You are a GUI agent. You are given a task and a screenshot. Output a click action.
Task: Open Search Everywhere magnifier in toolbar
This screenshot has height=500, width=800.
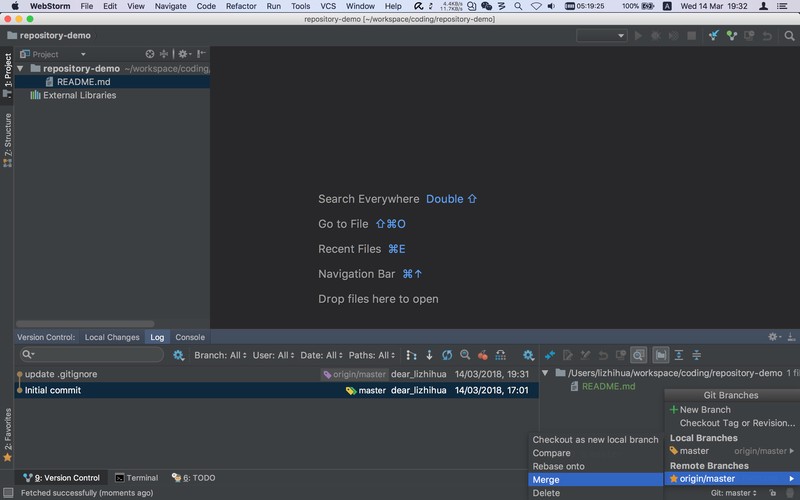coord(789,35)
